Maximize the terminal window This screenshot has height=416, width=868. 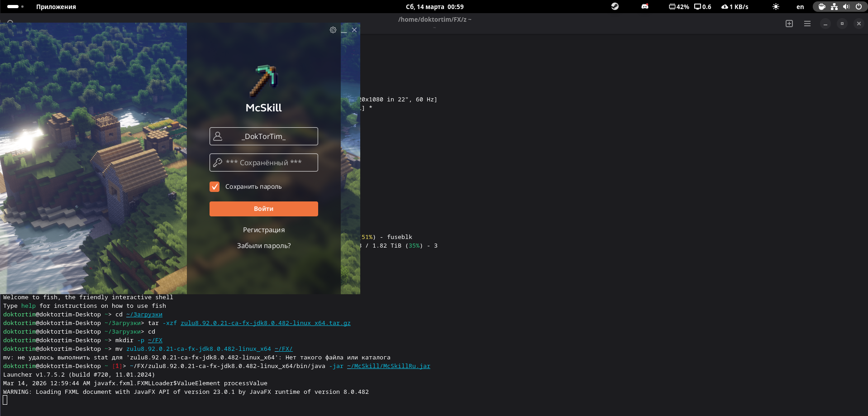842,24
